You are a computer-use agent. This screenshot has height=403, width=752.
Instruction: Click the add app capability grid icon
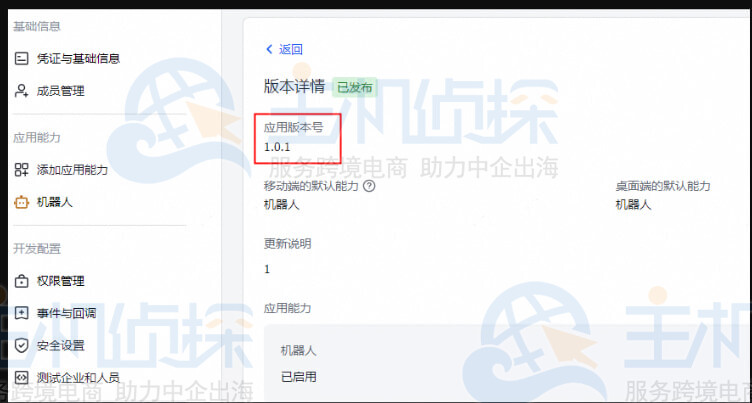point(22,169)
